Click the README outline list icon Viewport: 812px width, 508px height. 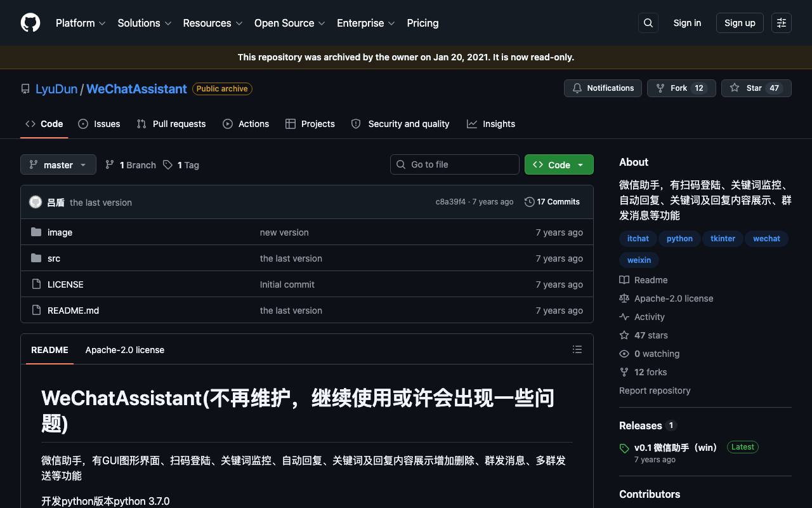pos(577,349)
